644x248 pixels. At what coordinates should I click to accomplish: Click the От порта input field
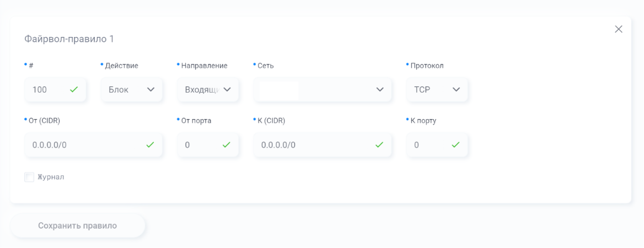(x=208, y=145)
